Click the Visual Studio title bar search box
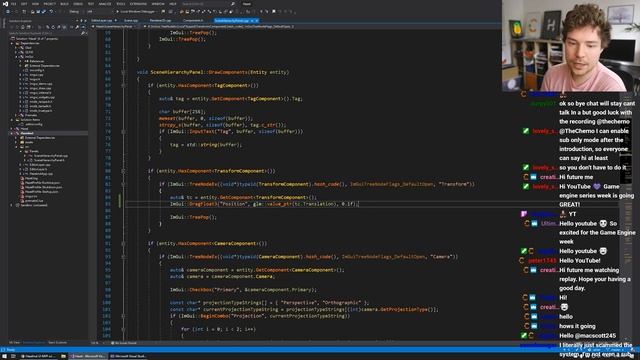 pos(208,4)
